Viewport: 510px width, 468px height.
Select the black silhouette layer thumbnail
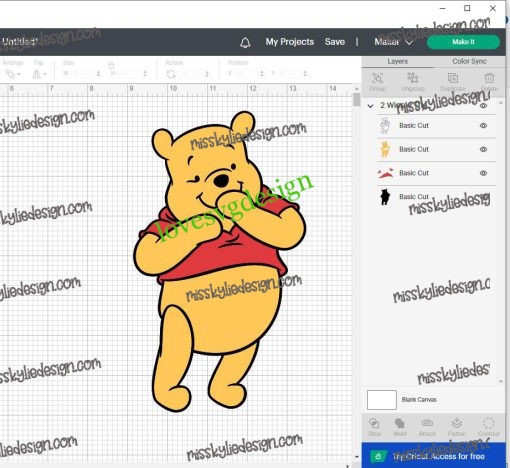(385, 197)
